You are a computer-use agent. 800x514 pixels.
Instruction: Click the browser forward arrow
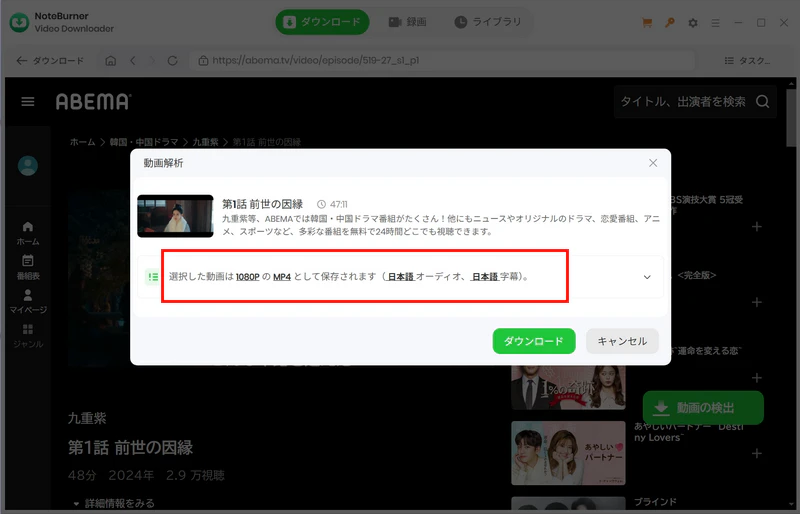(152, 61)
